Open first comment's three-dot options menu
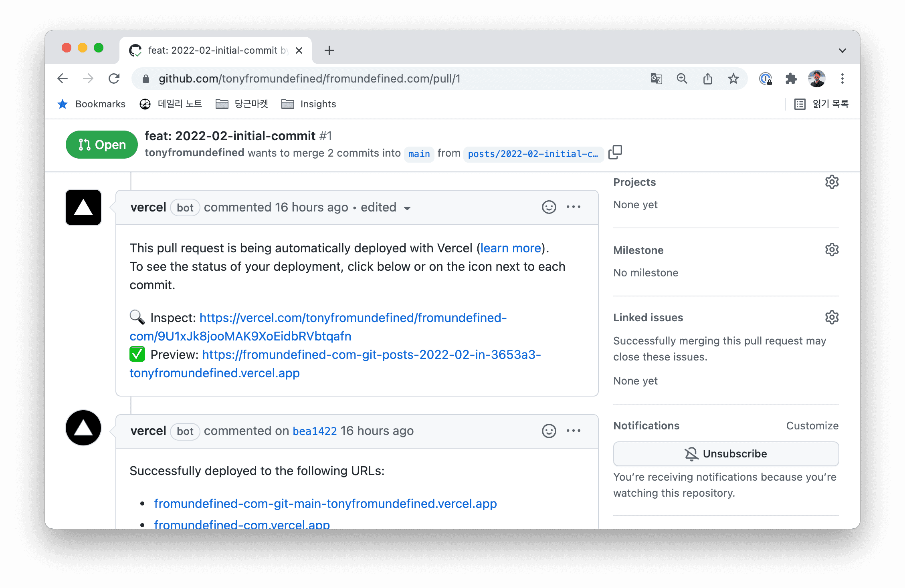905x588 pixels. (x=574, y=207)
